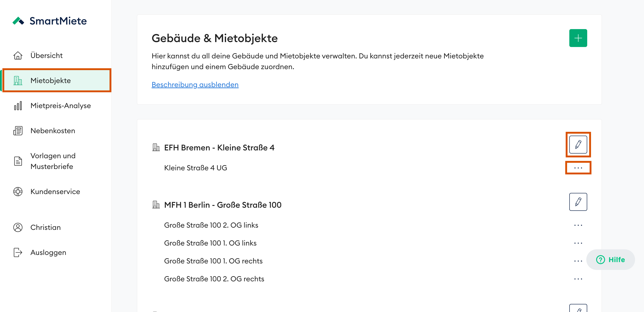
Task: Select the Vorlagen und Musterbriefe page icon
Action: coord(17,161)
